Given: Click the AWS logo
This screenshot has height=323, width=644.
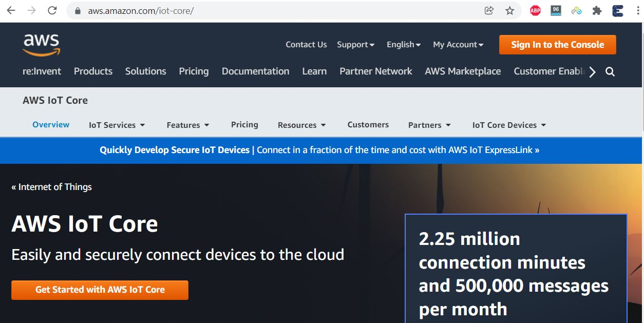Looking at the screenshot, I should [42, 45].
